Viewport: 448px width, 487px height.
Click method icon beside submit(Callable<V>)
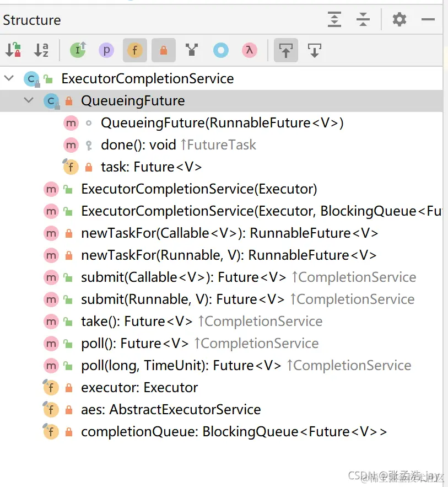51,277
